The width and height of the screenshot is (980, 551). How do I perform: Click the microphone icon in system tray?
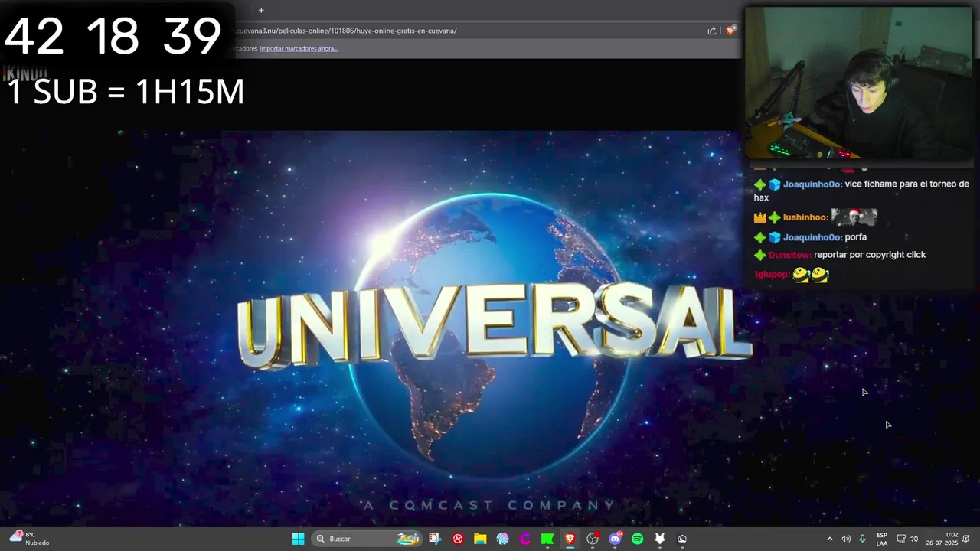click(x=863, y=539)
